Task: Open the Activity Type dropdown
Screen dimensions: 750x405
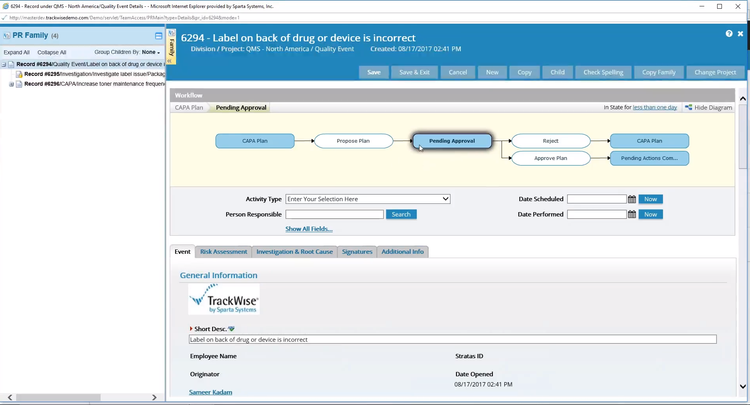Action: tap(368, 199)
